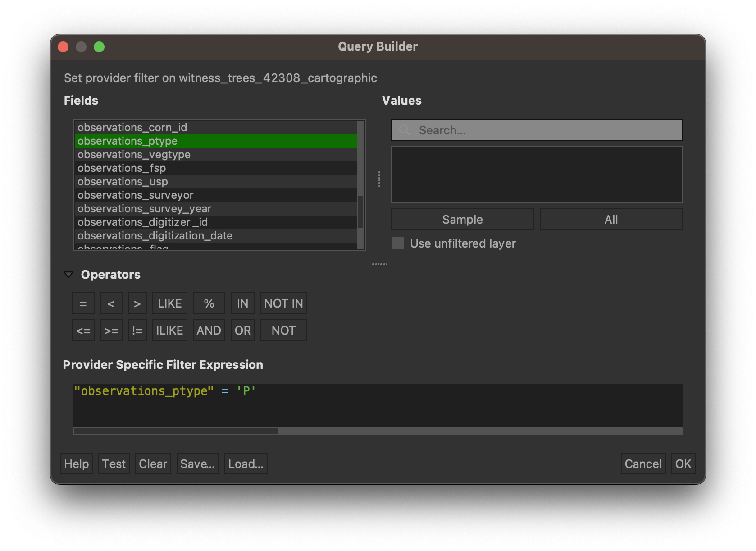This screenshot has width=756, height=551.
Task: Collapse the Operators section triangle
Action: pyautogui.click(x=68, y=275)
